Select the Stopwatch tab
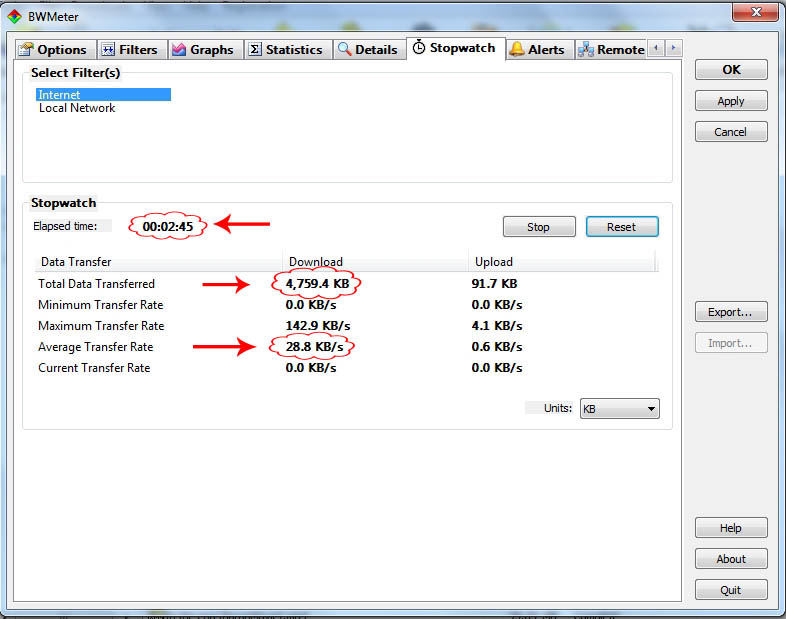Image resolution: width=786 pixels, height=619 pixels. (455, 48)
